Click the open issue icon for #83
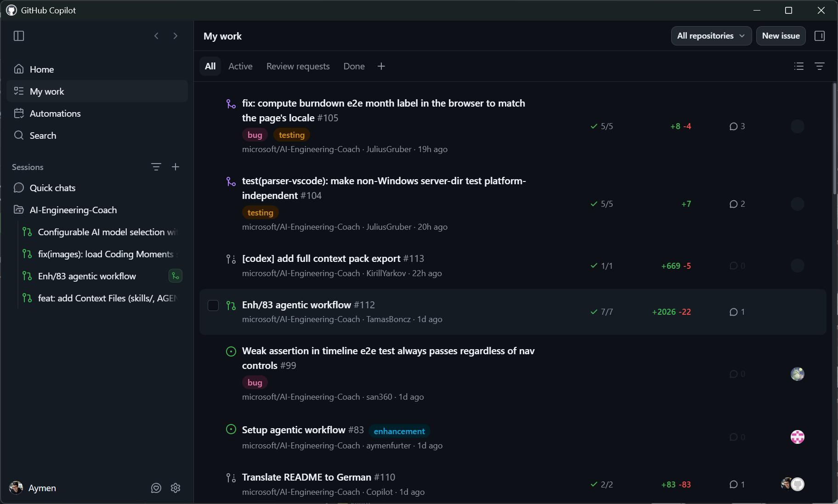The width and height of the screenshot is (838, 504). (x=231, y=430)
